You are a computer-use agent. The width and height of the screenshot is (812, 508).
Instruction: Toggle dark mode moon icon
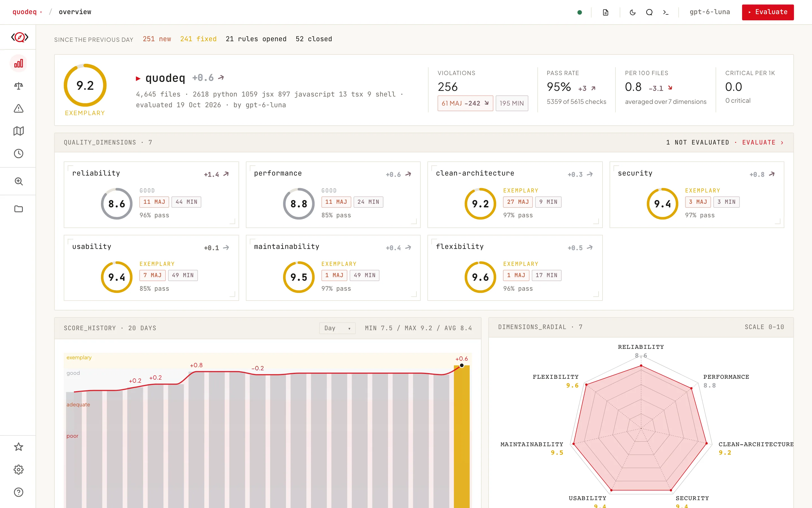[632, 12]
